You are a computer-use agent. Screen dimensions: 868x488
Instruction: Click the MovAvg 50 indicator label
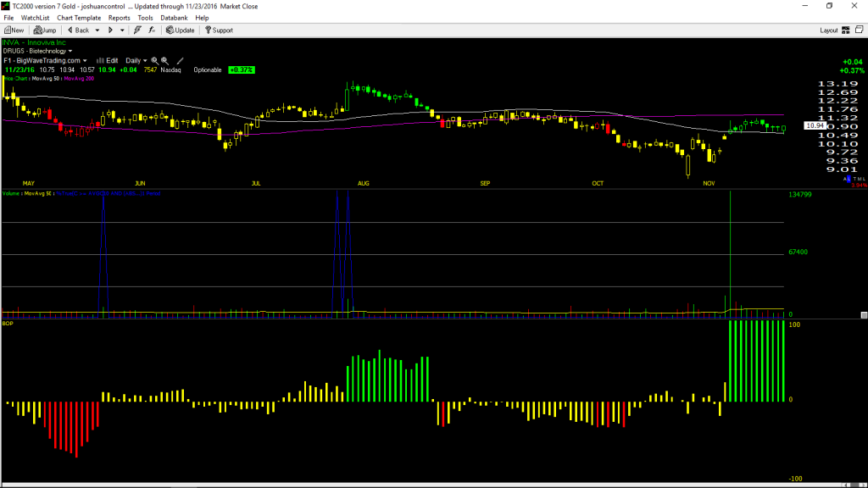pos(47,79)
